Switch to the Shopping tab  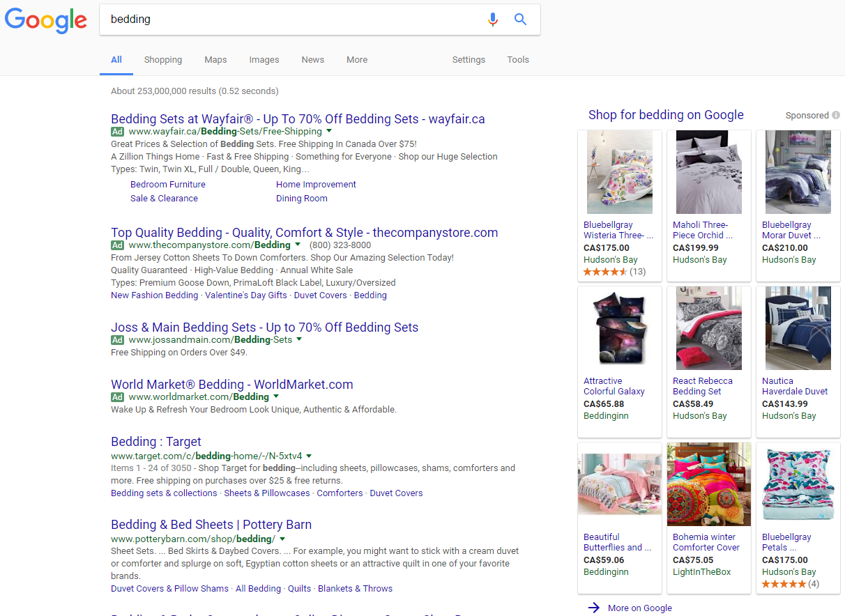pyautogui.click(x=163, y=60)
